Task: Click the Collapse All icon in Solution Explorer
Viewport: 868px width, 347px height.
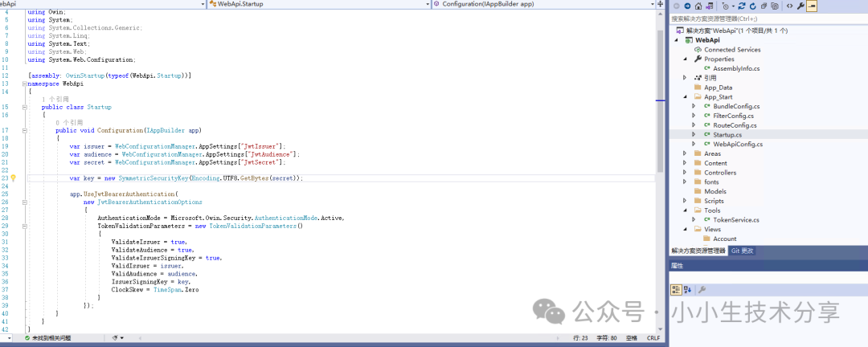Action: pos(763,6)
